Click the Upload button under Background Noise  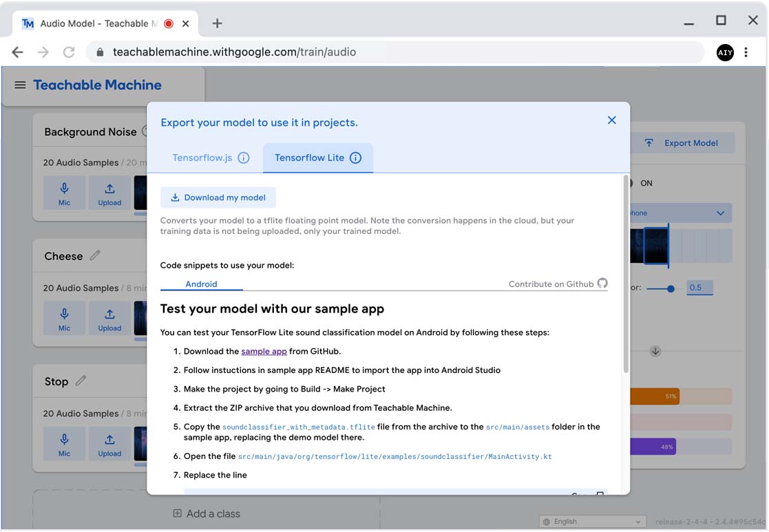click(x=109, y=193)
